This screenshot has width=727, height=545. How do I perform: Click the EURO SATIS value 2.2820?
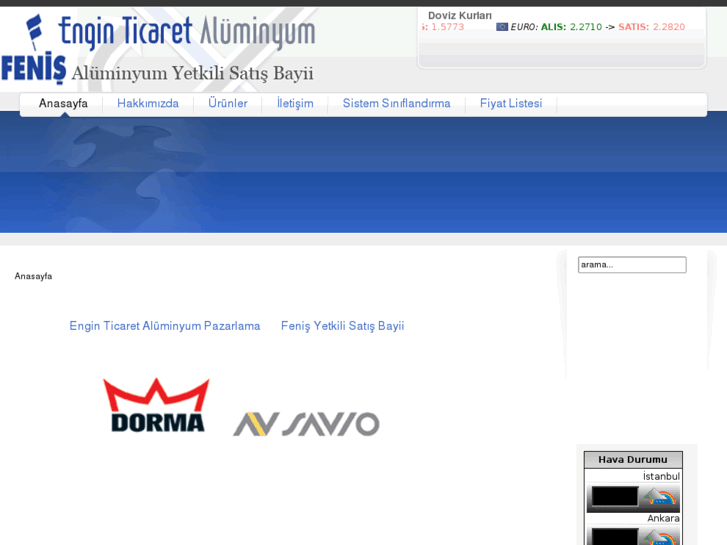669,27
